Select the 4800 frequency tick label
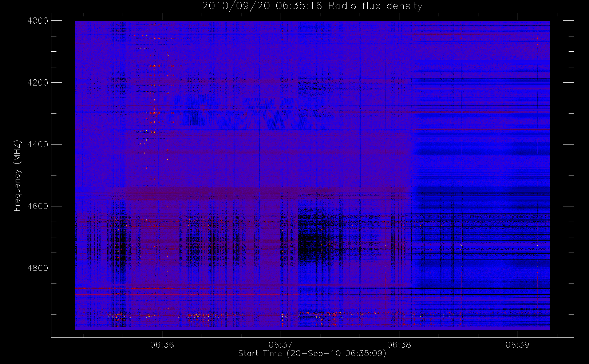 pyautogui.click(x=38, y=268)
